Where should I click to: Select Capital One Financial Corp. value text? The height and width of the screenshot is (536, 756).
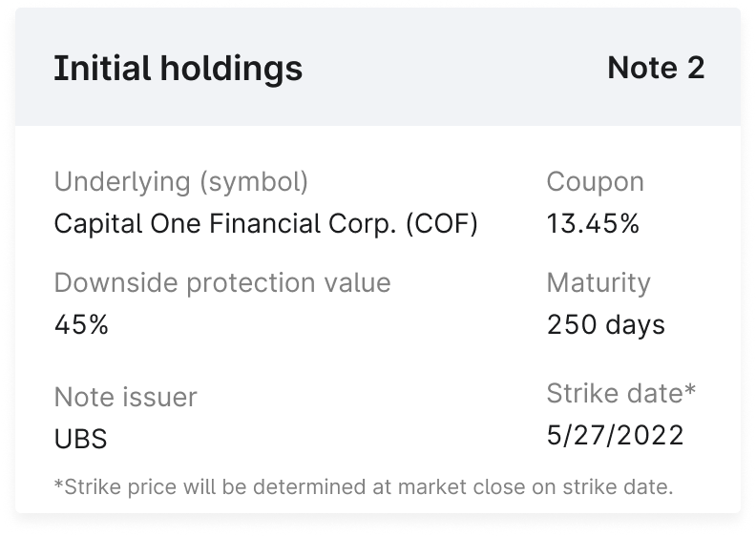click(227, 224)
